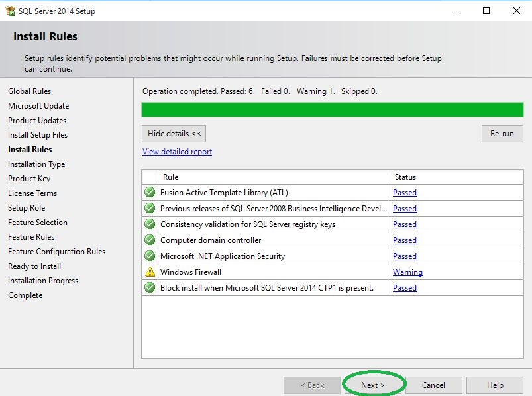This screenshot has width=532, height=396.
Task: Open Passed link for Fusion ATL rule
Action: 404,193
